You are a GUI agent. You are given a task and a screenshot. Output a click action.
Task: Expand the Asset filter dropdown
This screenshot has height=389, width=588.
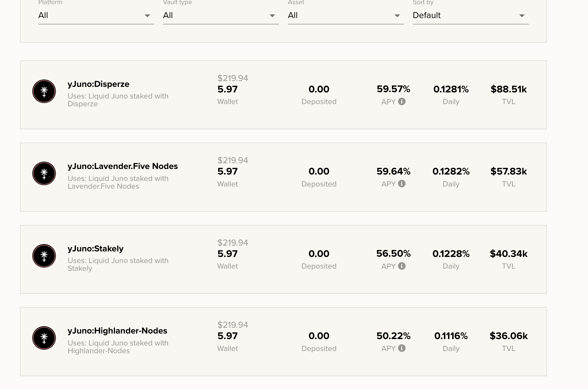(346, 16)
